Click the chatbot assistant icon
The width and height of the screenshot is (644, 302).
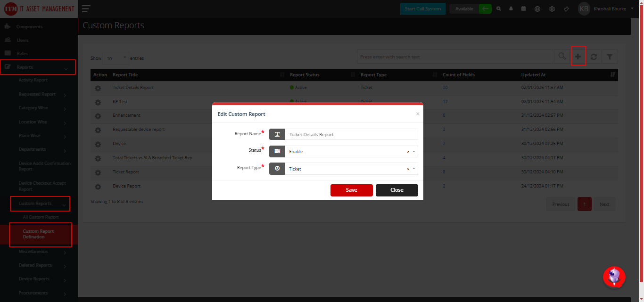[614, 277]
